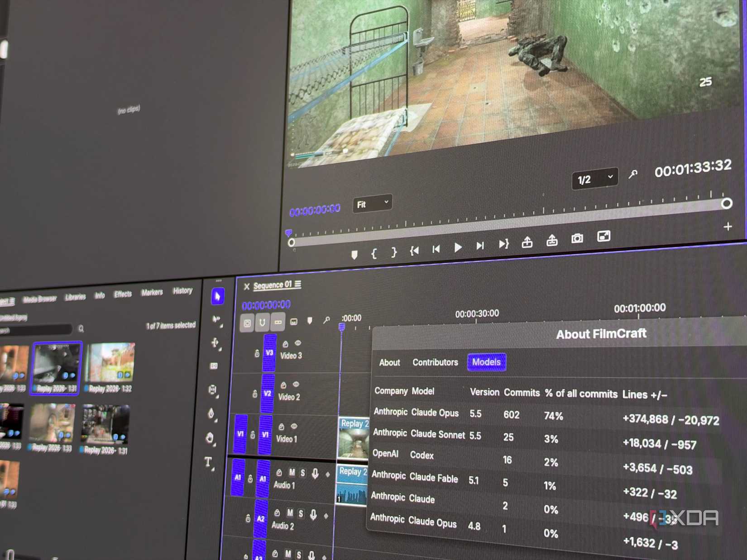747x560 pixels.
Task: Click the Lift button in monitor
Action: coord(527,242)
